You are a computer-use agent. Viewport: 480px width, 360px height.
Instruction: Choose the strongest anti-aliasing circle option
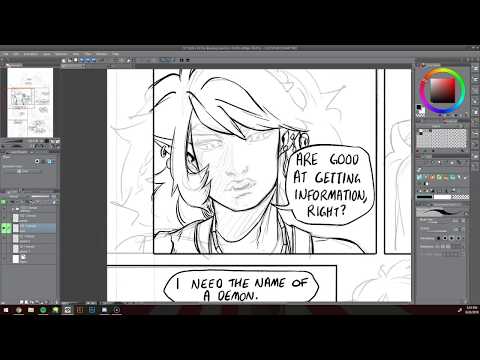click(458, 238)
